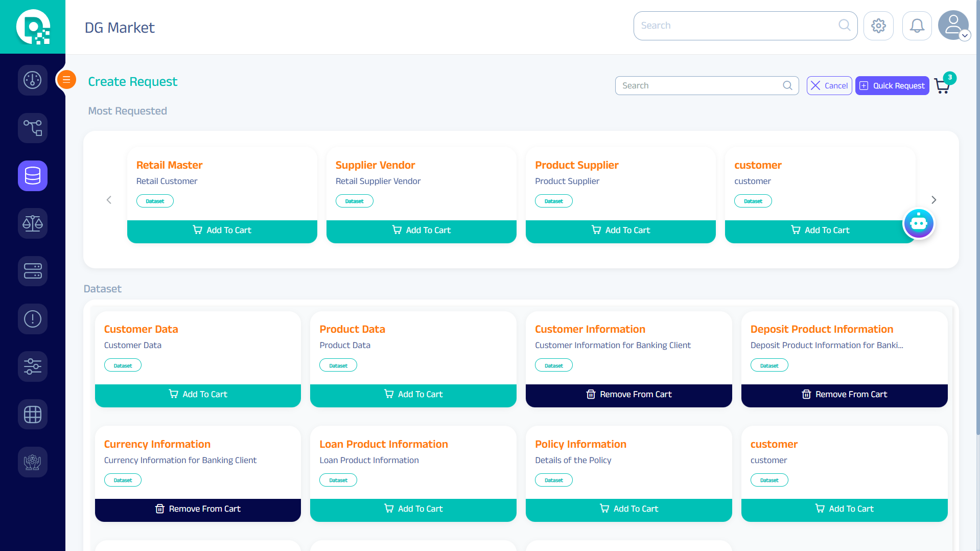This screenshot has width=980, height=551.
Task: Open the dashboard gauge icon in sidebar
Action: (33, 80)
